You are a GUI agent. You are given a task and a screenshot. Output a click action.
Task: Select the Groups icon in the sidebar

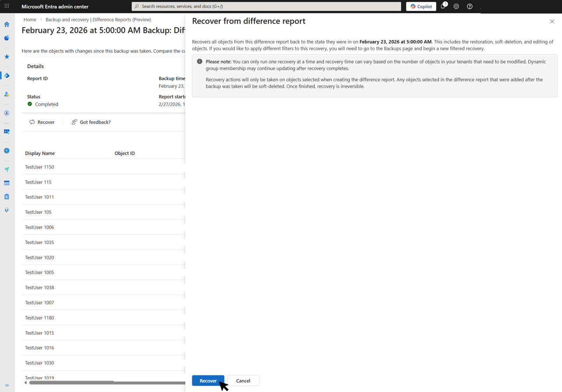pos(7,113)
